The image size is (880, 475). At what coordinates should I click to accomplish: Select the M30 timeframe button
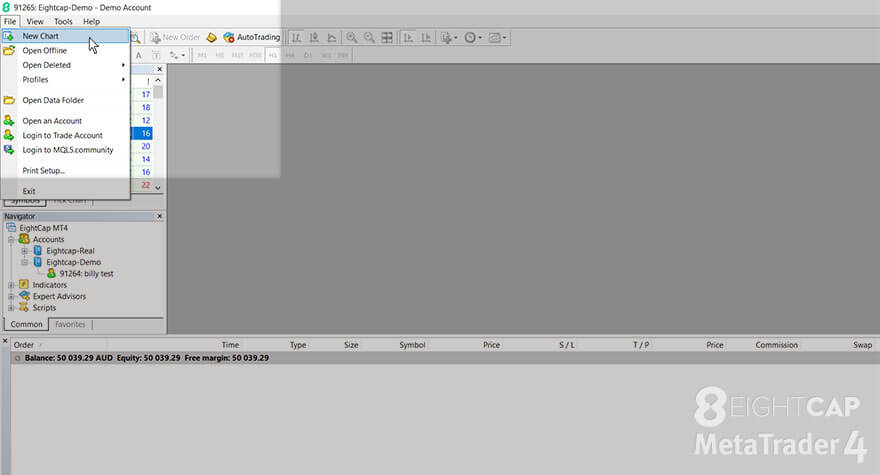255,55
